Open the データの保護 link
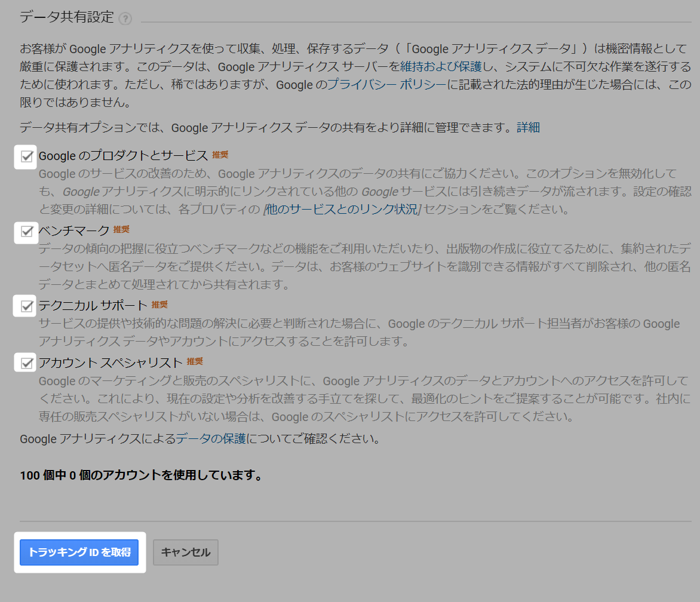This screenshot has width=700, height=602. coord(211,439)
